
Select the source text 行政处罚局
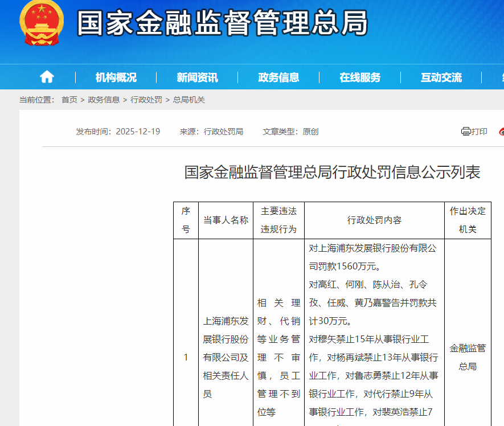point(223,132)
